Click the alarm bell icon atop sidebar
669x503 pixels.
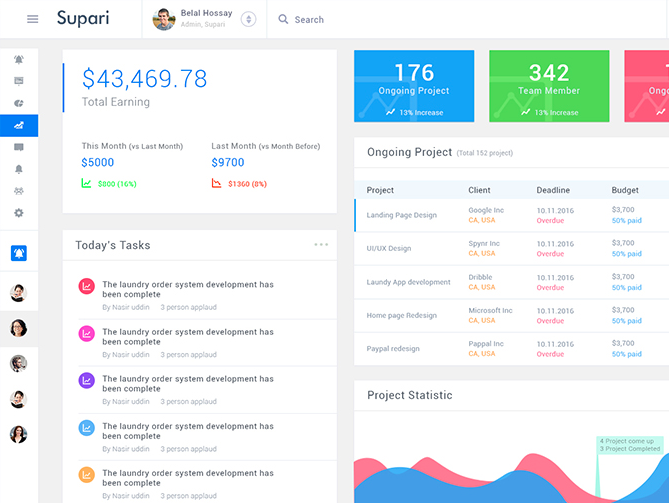pyautogui.click(x=19, y=60)
